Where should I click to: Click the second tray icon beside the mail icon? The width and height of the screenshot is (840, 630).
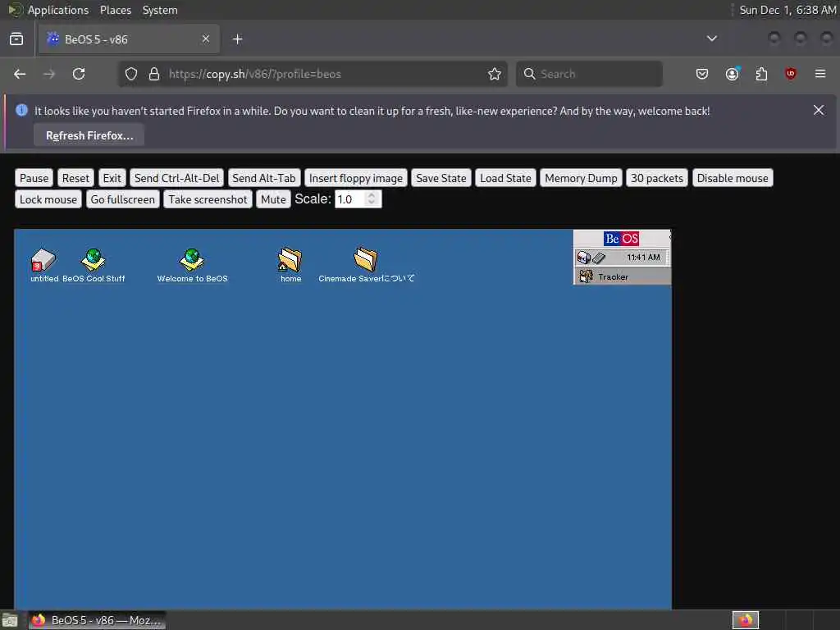598,258
